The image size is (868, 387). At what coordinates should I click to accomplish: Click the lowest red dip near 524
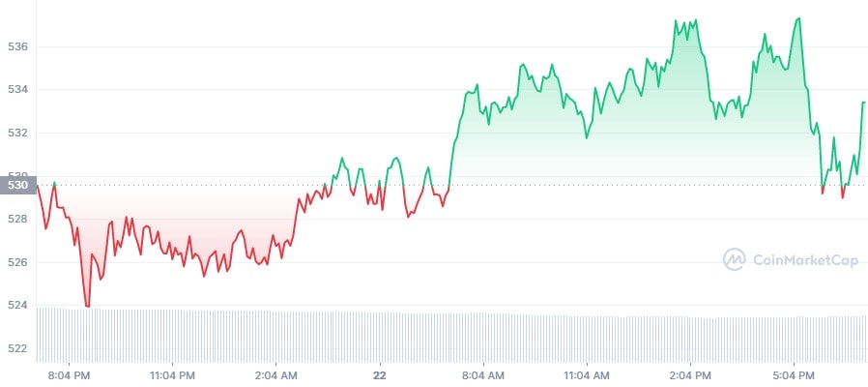coord(87,306)
